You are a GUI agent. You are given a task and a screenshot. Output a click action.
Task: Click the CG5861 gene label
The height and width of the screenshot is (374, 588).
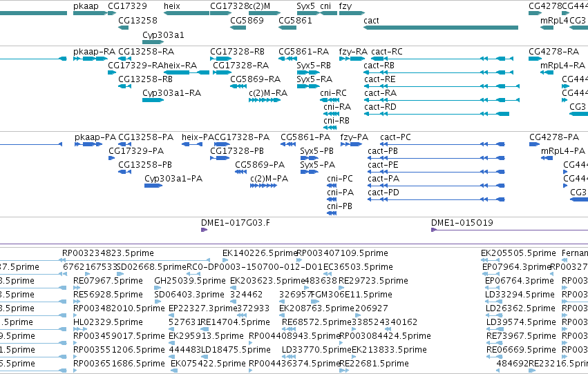(295, 20)
